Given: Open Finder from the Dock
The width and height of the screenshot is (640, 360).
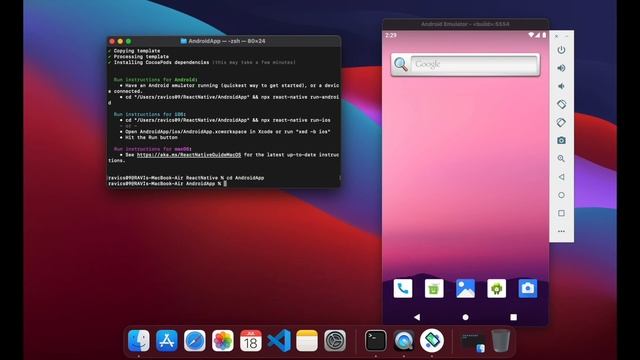Looking at the screenshot, I should (x=138, y=340).
